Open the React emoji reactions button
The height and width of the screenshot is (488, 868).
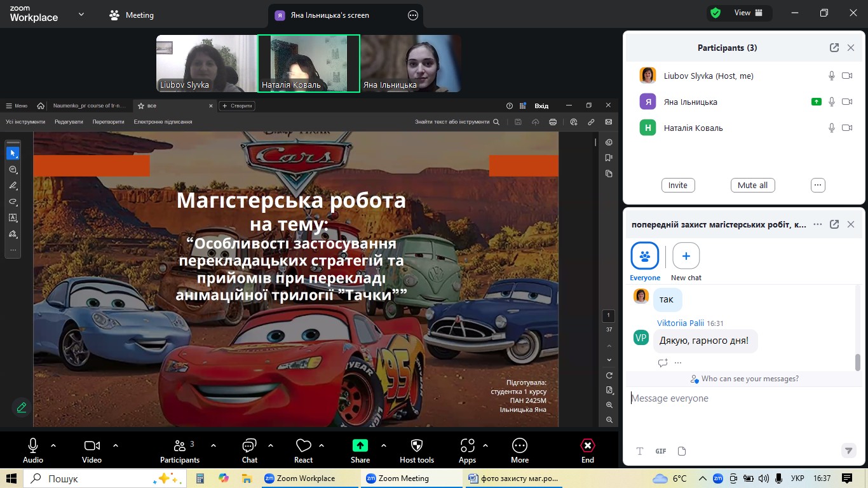click(303, 450)
